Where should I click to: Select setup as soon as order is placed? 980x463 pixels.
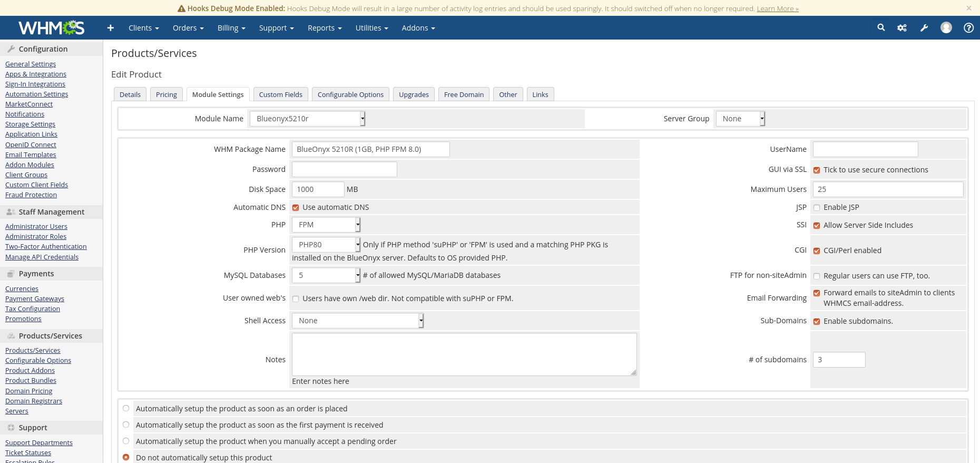pyautogui.click(x=126, y=408)
